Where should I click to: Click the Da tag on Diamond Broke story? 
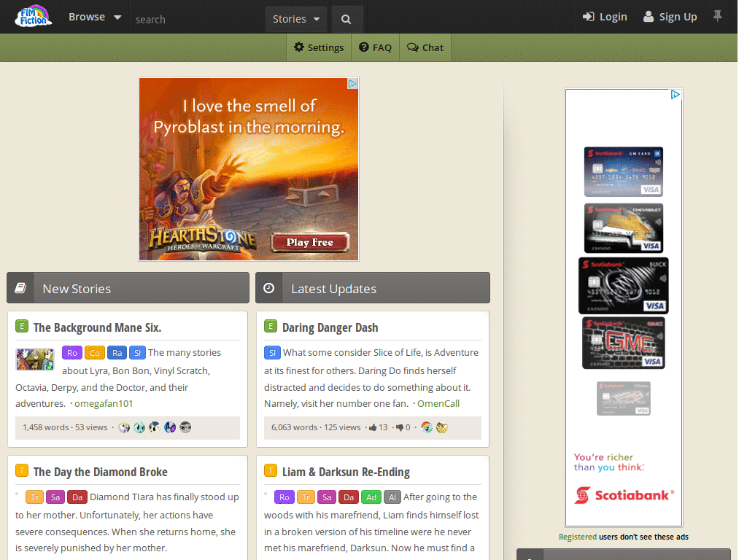pos(77,497)
